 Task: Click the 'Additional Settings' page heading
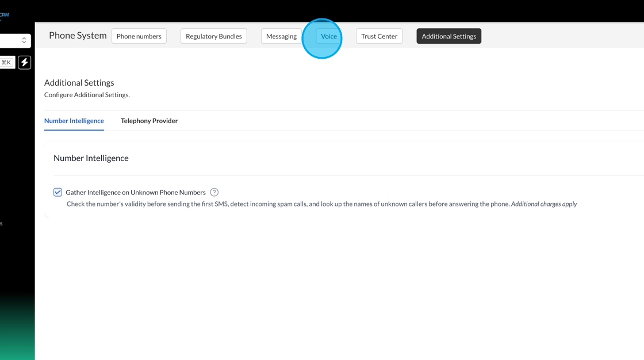(79, 83)
